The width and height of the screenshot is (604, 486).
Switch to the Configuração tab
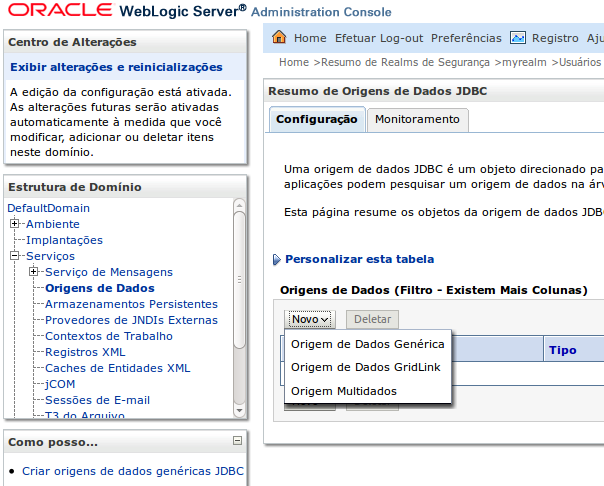[317, 119]
